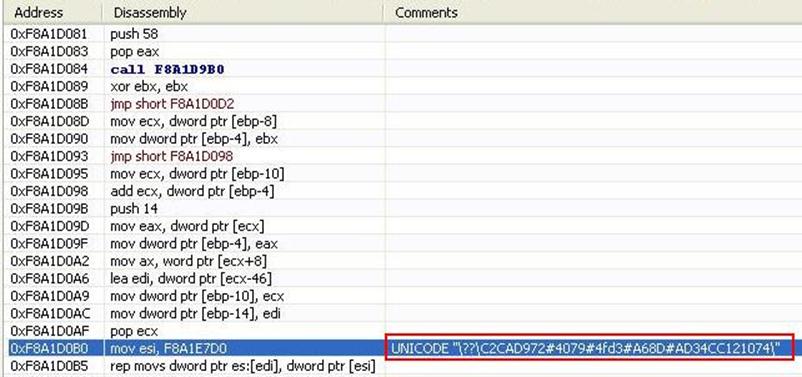Select address 0xF8A1D083

(49, 52)
